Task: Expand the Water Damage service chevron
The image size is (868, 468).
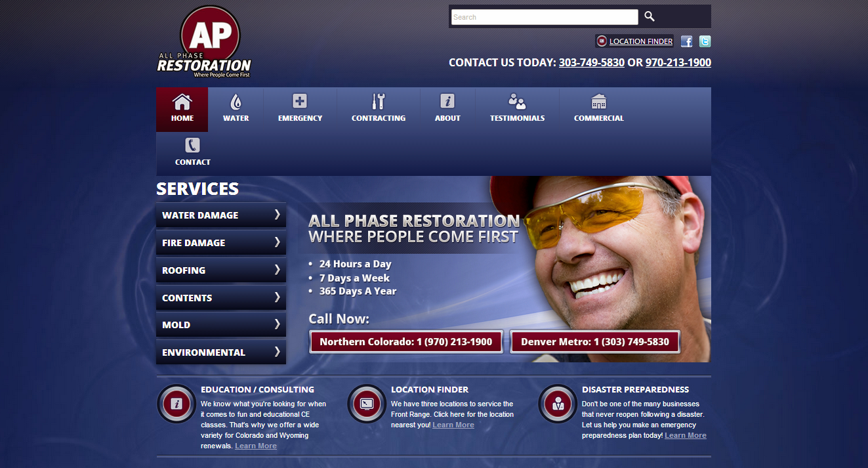Action: point(278,215)
